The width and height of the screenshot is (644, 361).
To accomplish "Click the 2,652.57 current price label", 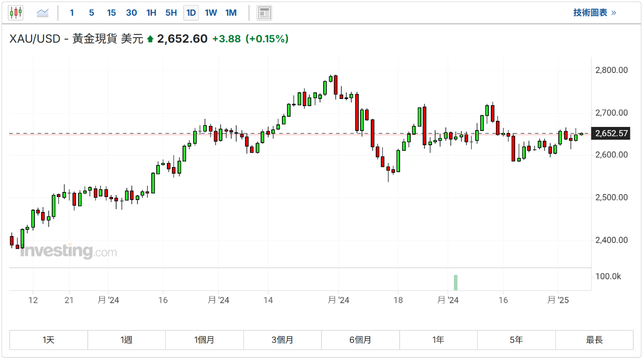I will 612,134.
